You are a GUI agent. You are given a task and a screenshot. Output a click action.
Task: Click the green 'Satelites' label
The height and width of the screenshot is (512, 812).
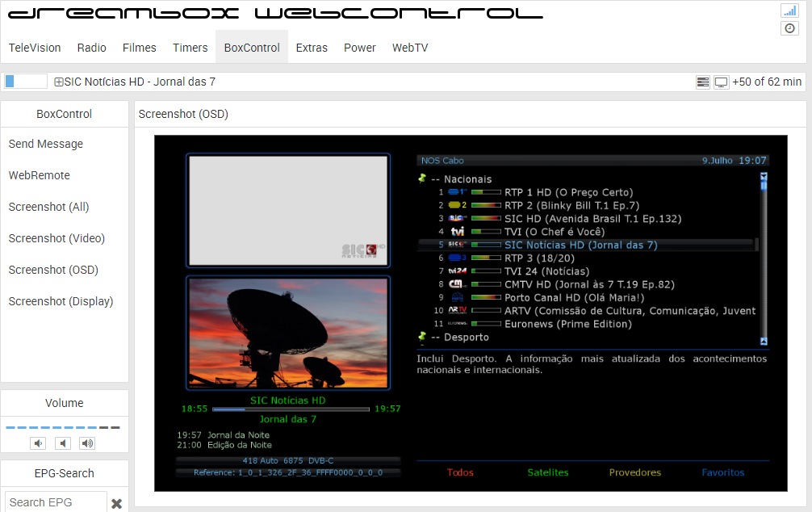click(548, 472)
